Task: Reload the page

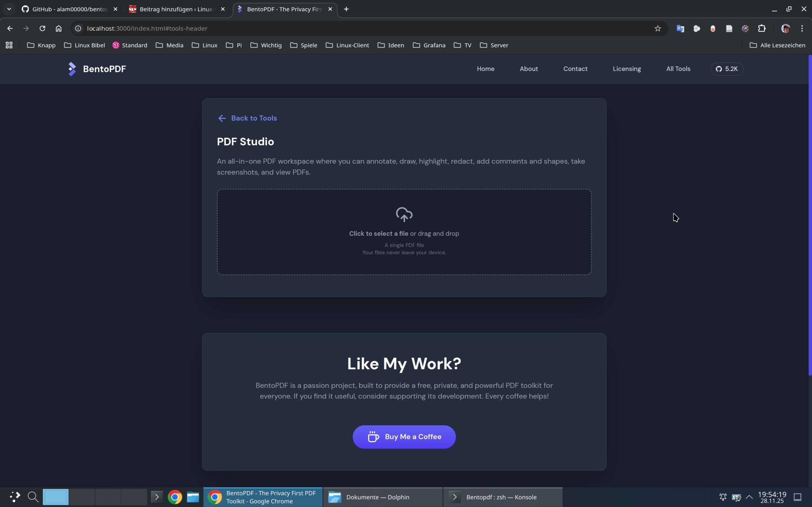Action: click(x=42, y=29)
